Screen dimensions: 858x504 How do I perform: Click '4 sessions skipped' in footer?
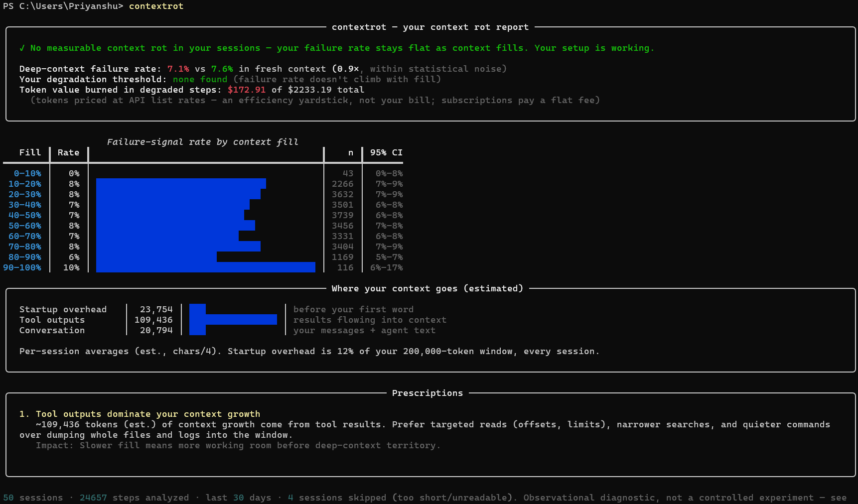[x=337, y=498]
